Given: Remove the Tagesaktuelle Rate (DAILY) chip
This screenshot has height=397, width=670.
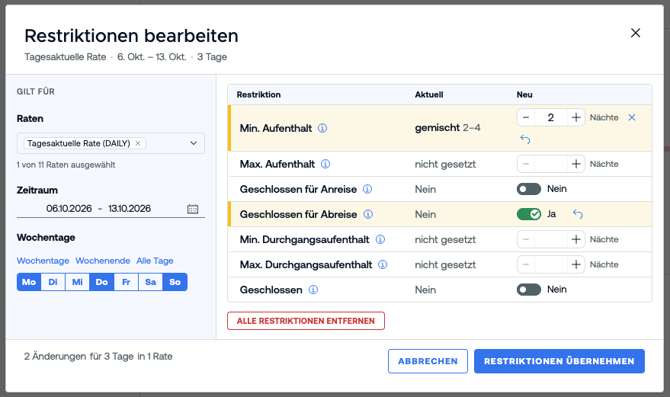Looking at the screenshot, I should [138, 143].
